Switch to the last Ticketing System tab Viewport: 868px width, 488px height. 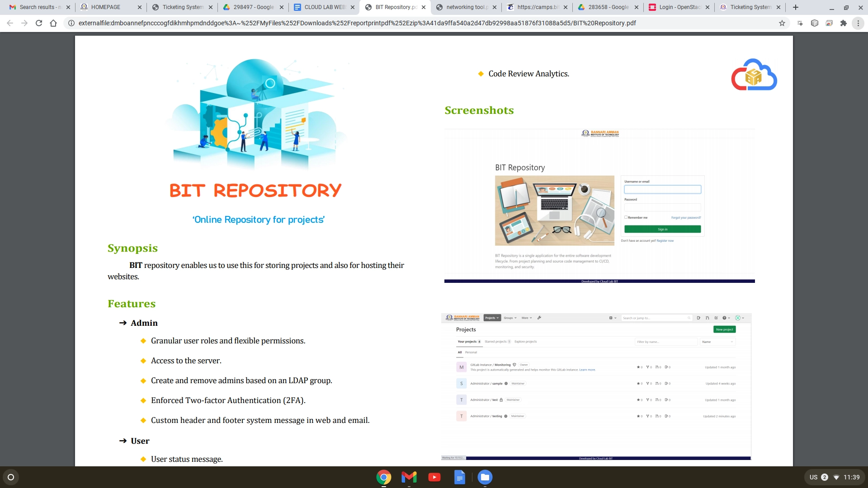click(750, 7)
